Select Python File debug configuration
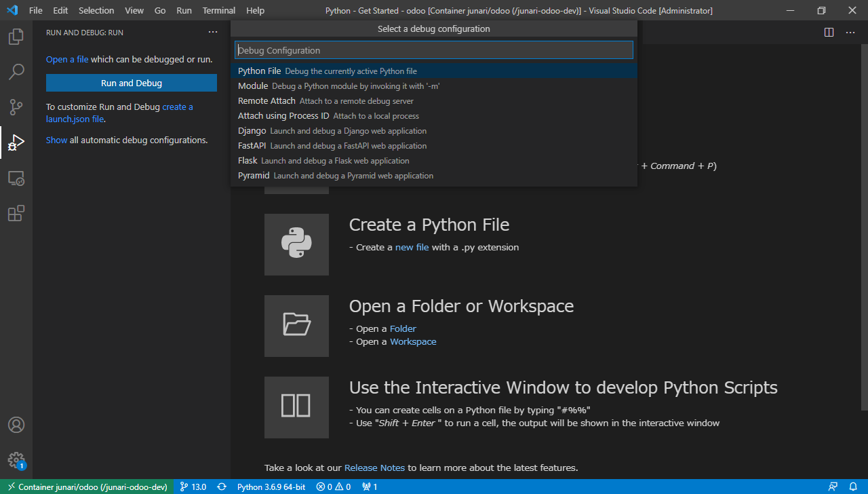This screenshot has width=868, height=494. click(434, 71)
